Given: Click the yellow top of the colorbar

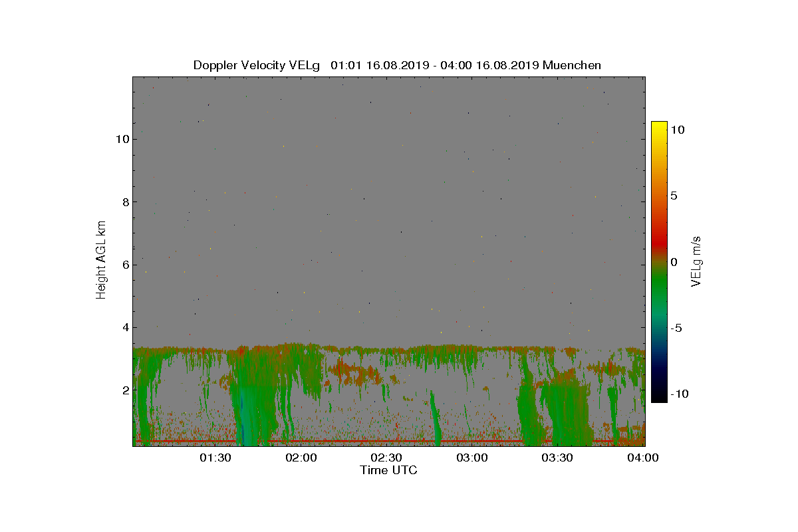Looking at the screenshot, I should (x=659, y=126).
